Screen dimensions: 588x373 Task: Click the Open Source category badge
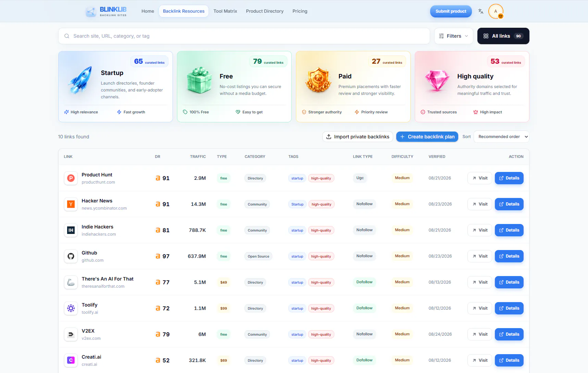[259, 256]
